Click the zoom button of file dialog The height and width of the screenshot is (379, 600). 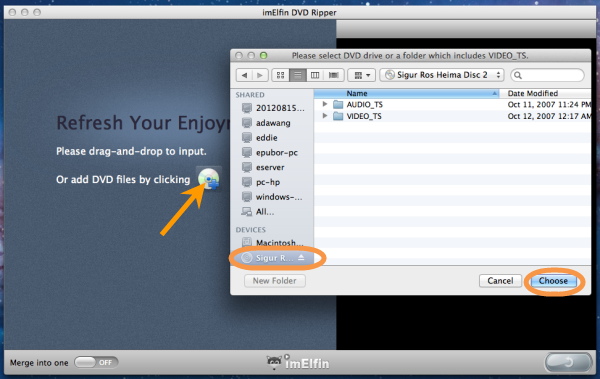263,56
